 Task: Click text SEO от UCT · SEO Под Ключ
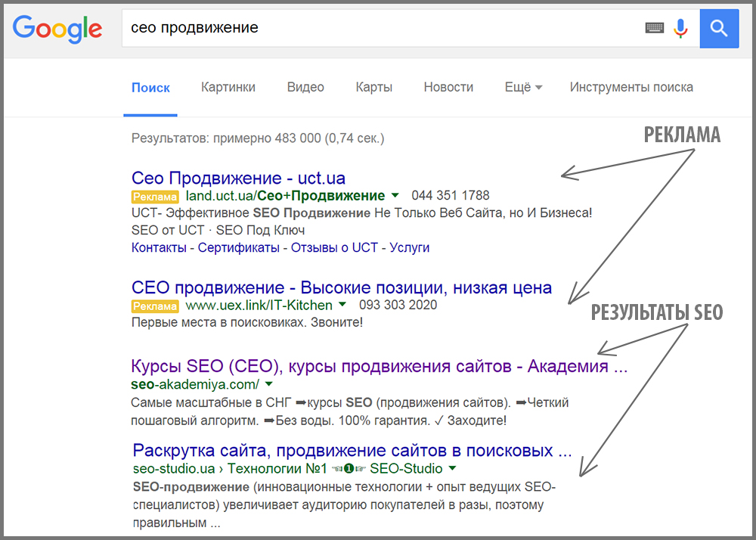click(x=218, y=230)
